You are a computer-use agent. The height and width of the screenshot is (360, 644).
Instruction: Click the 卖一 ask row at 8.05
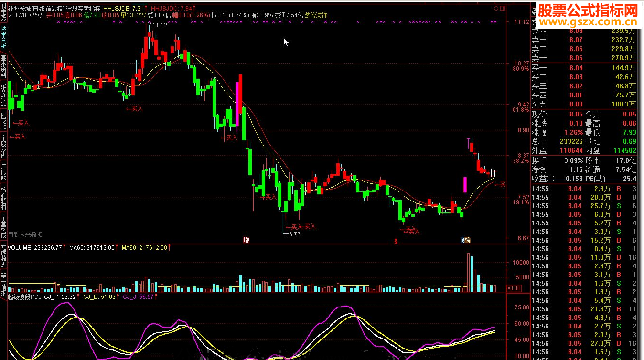point(584,58)
